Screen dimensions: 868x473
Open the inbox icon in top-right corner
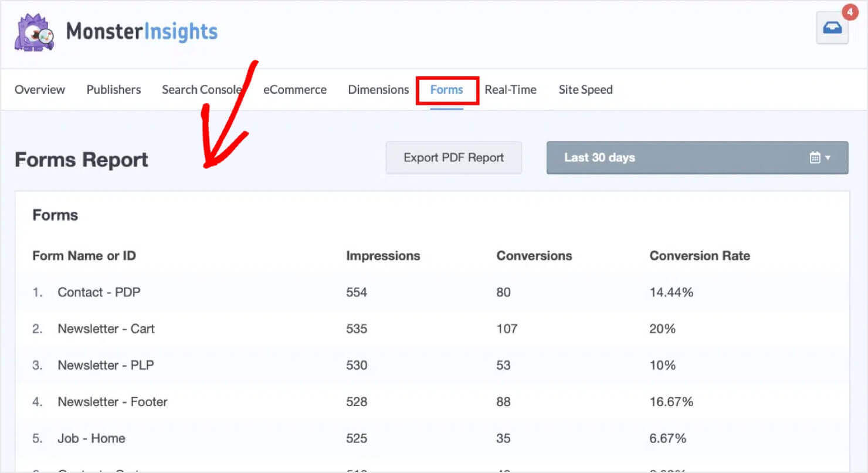click(x=832, y=27)
